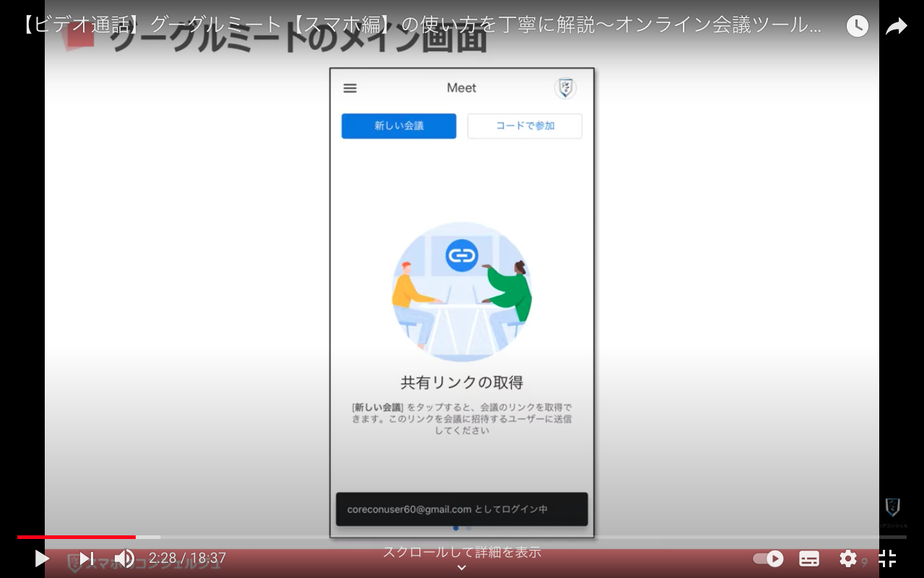Viewport: 924px width, 578px height.
Task: Click the link illustration in the circle
Action: pos(462,292)
